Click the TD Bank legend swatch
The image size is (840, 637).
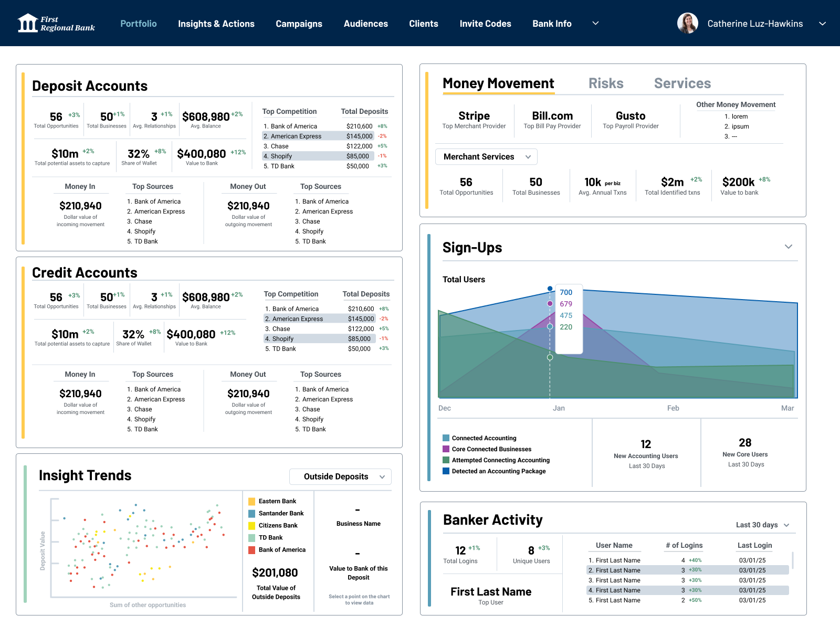click(x=252, y=537)
